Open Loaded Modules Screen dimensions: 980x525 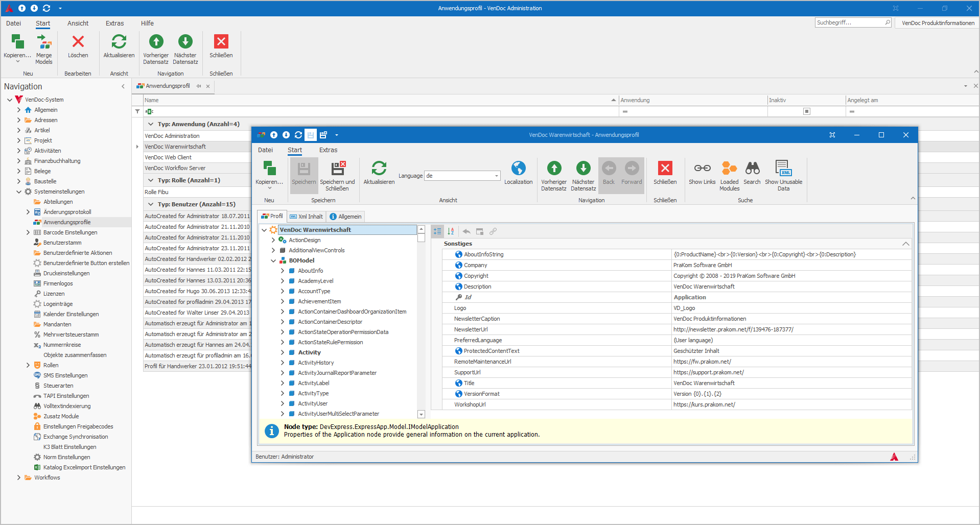(729, 169)
